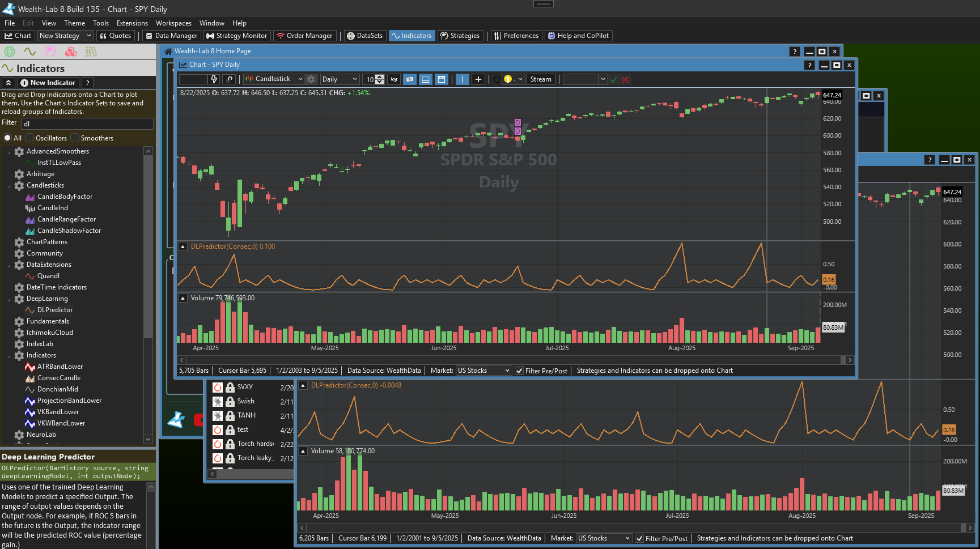Open the pink head icon panel
This screenshot has width=980, height=549.
point(50,52)
